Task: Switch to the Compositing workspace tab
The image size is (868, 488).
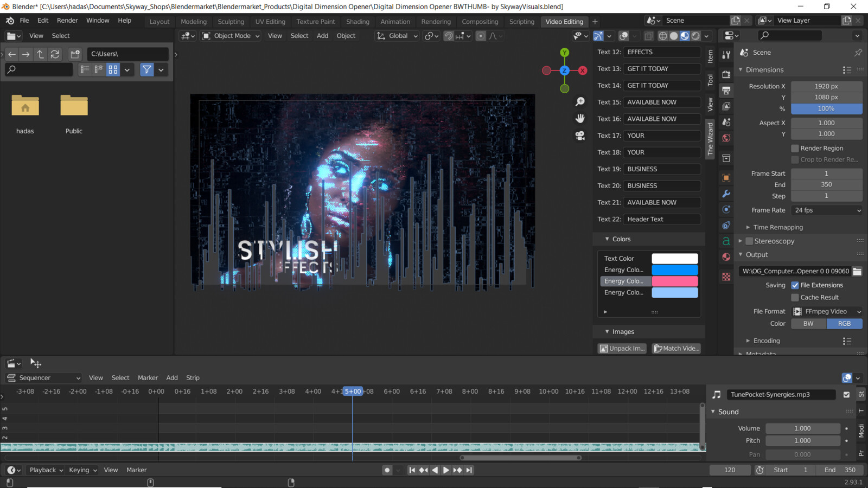Action: point(480,22)
